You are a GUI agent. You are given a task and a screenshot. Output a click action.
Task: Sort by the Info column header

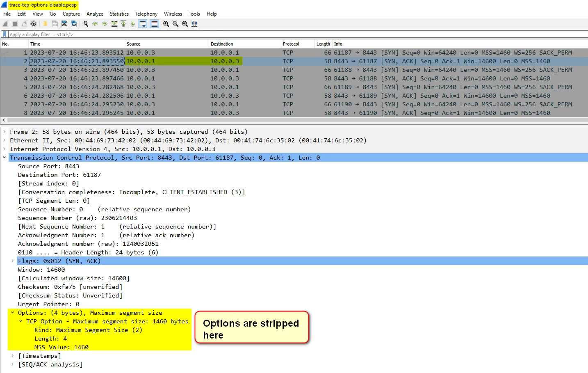(460, 44)
